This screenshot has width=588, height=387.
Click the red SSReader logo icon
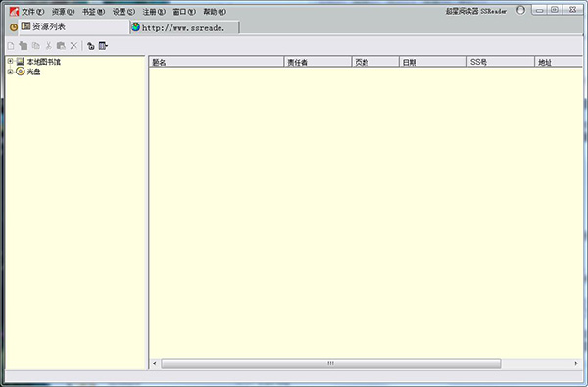[x=14, y=12]
